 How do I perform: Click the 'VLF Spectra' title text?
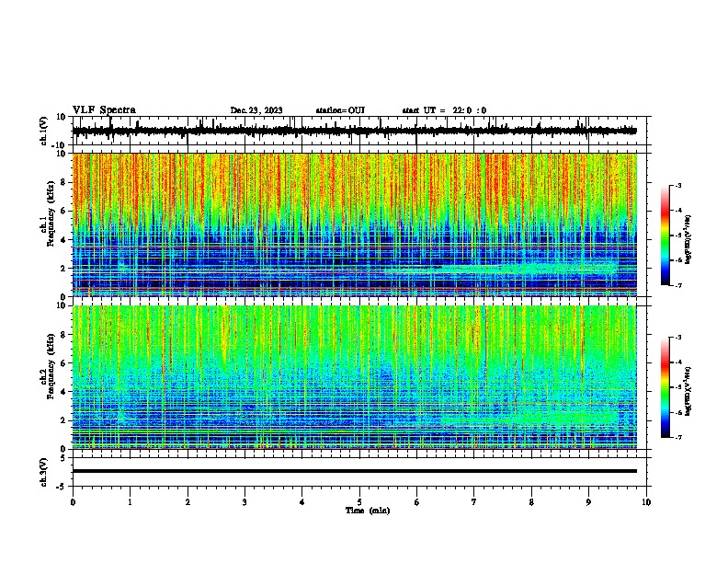point(104,110)
